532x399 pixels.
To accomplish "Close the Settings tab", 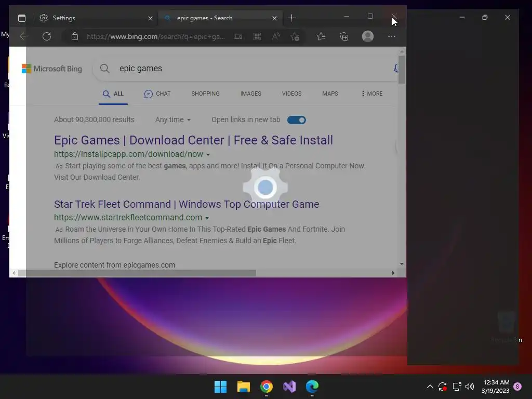I will [x=150, y=18].
